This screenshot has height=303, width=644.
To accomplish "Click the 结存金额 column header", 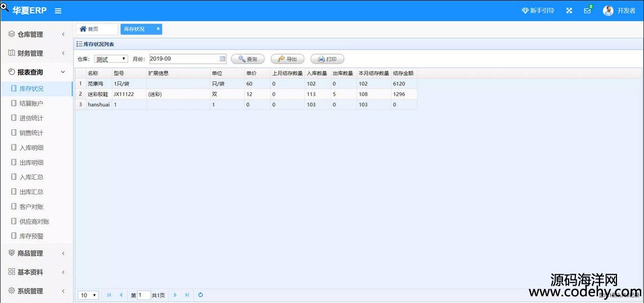I will 404,74.
